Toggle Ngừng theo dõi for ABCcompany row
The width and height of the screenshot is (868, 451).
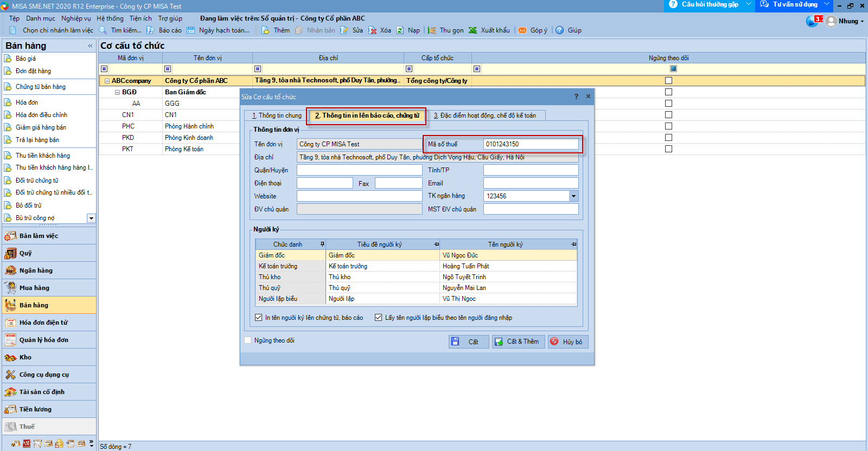[668, 81]
